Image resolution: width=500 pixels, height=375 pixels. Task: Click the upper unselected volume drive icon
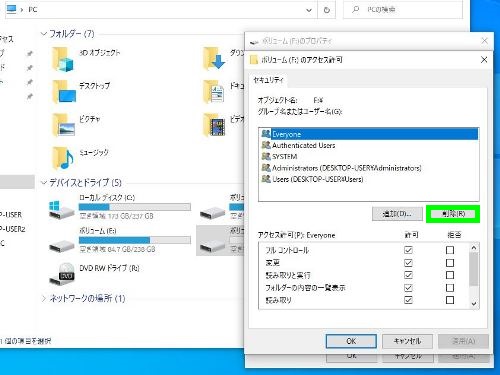click(x=212, y=212)
